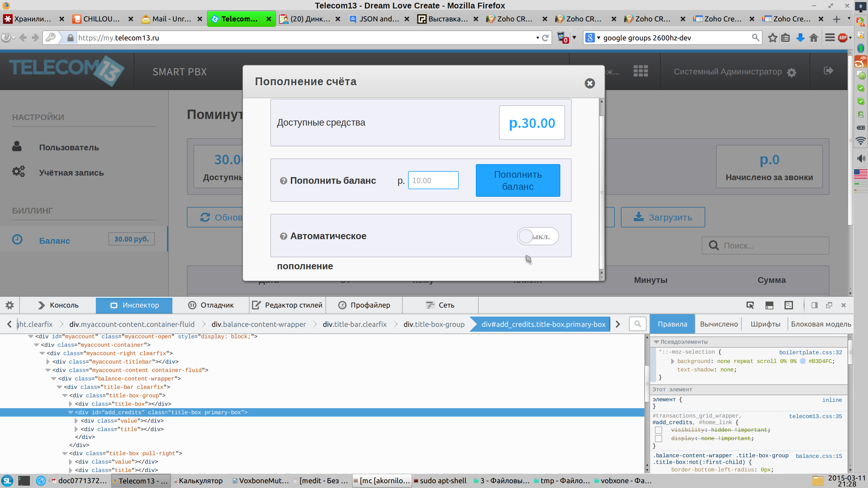Screen dimensions: 868x488
Task: Click the Firefox home icon
Action: [814, 38]
